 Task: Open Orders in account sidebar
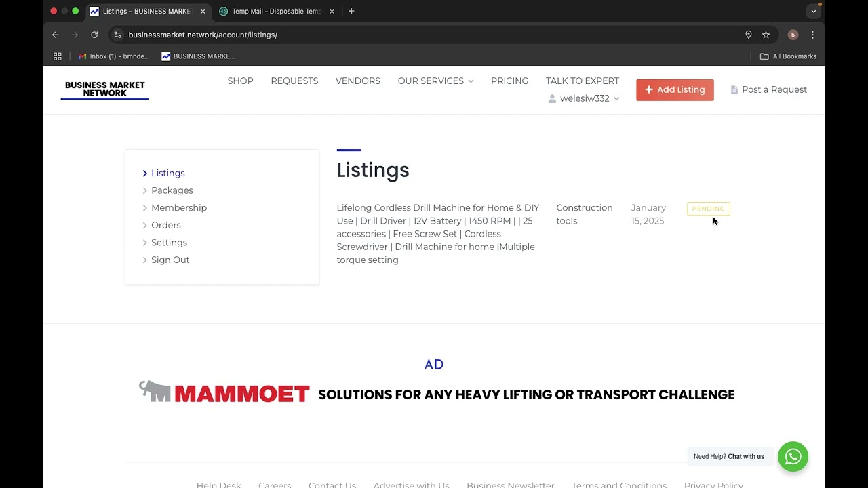pos(166,225)
